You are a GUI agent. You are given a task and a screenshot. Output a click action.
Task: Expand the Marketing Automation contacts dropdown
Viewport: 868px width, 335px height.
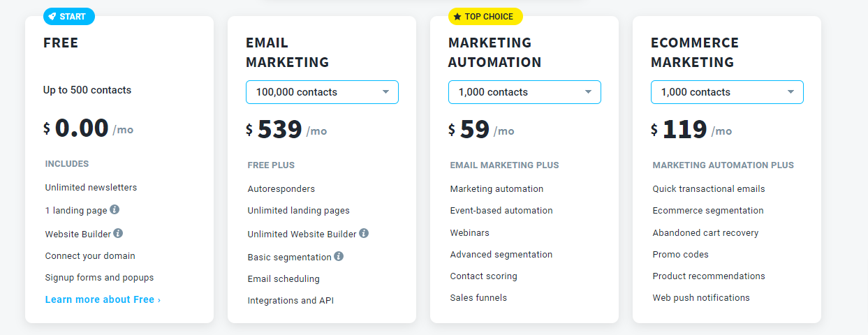coord(524,92)
